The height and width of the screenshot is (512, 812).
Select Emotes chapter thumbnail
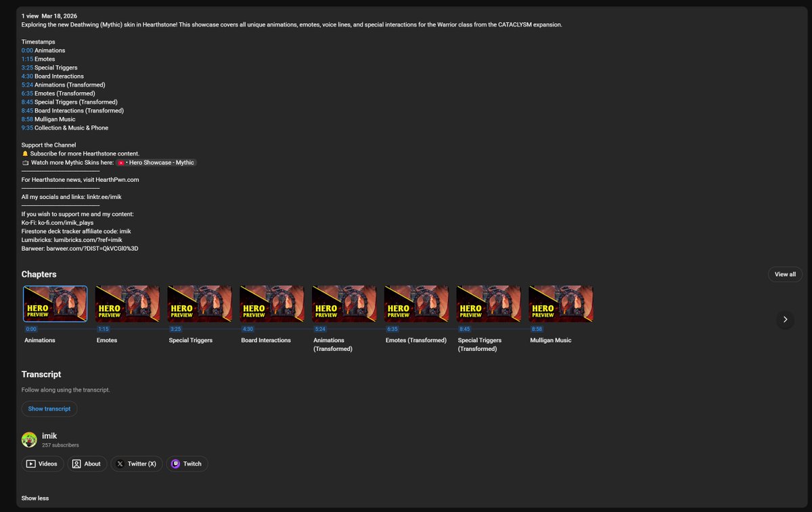pos(127,304)
